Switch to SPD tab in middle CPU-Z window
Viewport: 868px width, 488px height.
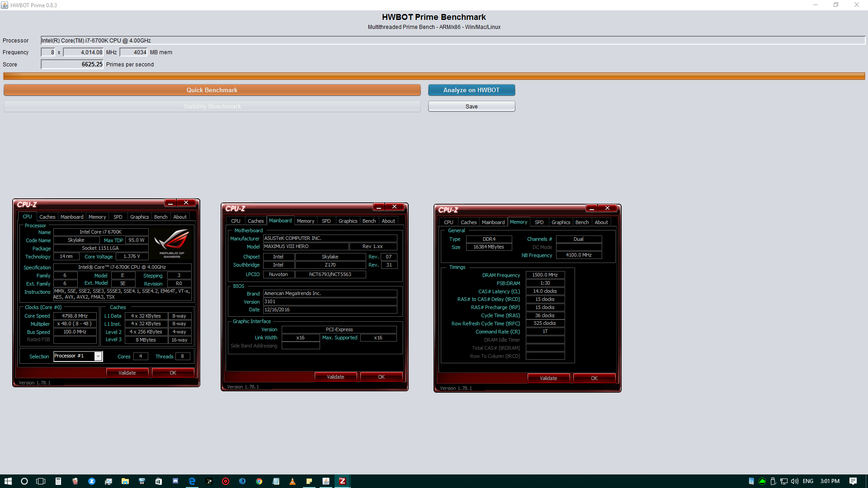click(x=326, y=221)
